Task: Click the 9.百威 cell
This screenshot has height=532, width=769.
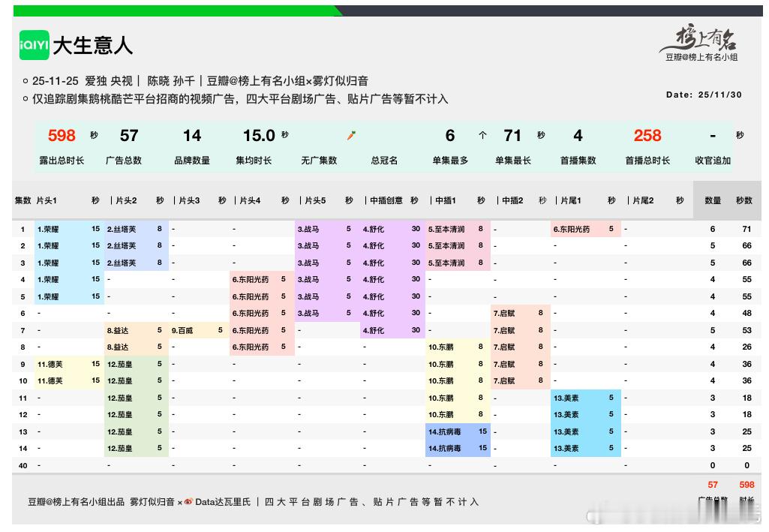Action: point(182,330)
